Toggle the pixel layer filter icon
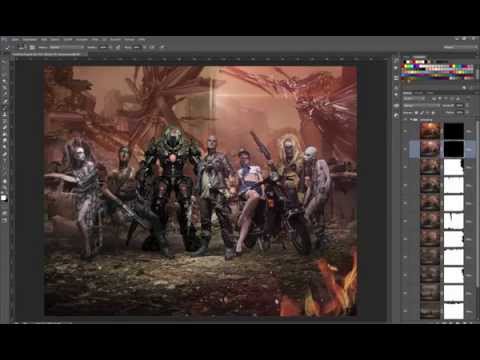This screenshot has height=360, width=480. [435, 99]
